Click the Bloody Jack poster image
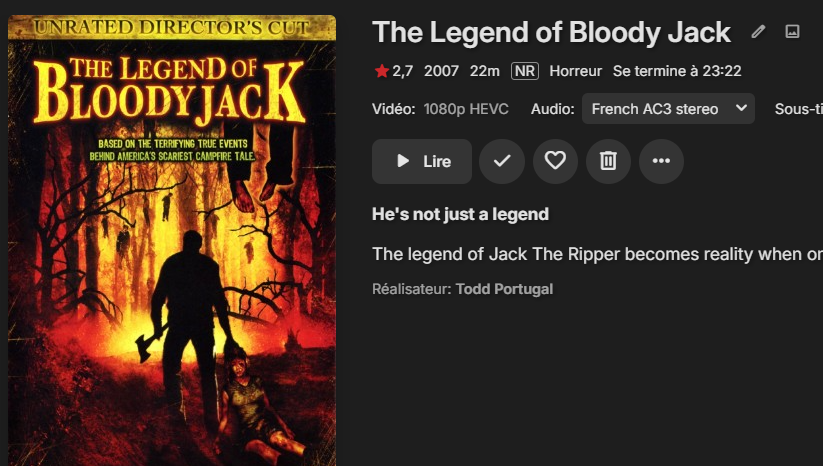 click(172, 240)
